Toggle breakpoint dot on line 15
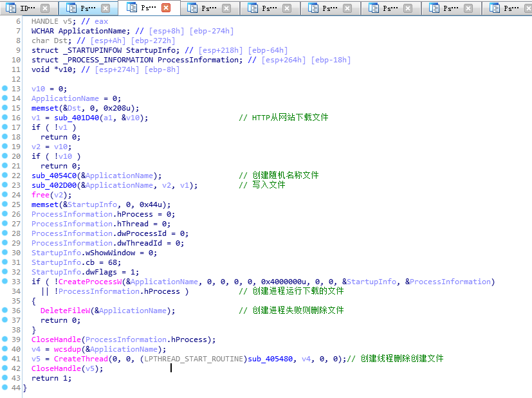532x398 pixels. click(x=5, y=107)
